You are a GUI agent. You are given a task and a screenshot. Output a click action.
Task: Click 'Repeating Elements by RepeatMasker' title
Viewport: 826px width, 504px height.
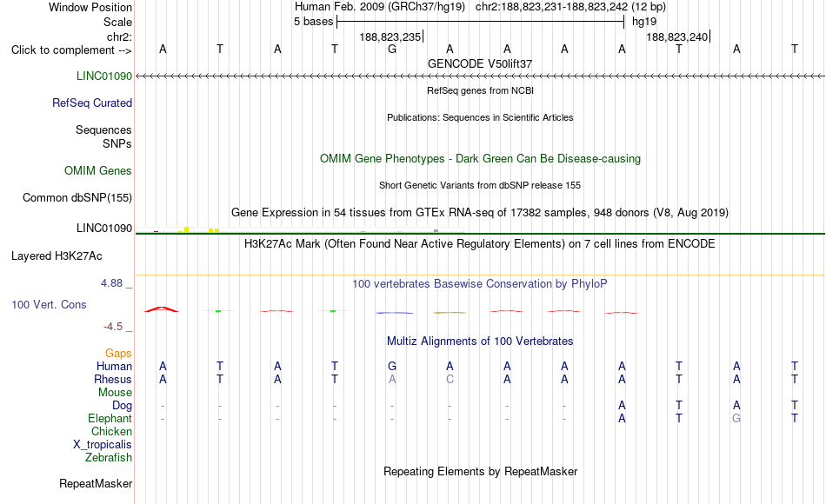click(x=480, y=471)
